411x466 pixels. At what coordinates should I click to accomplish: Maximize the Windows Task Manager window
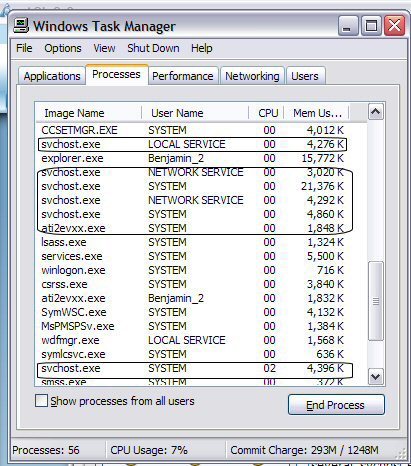[371, 26]
